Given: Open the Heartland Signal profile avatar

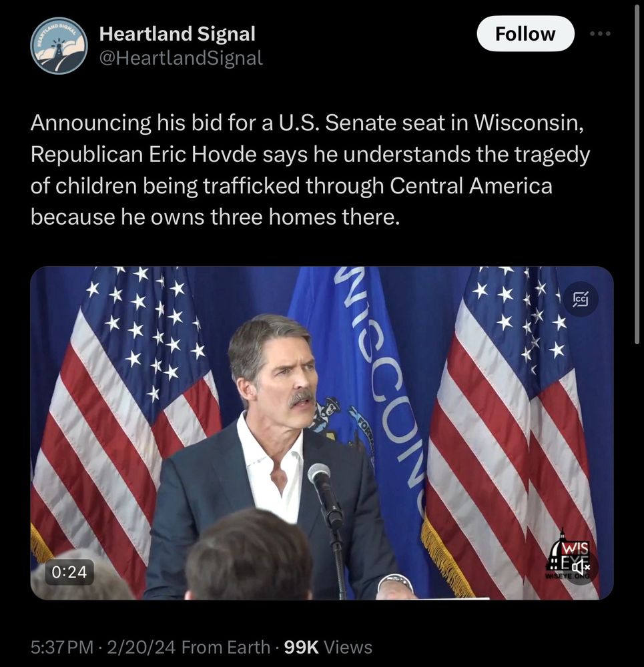Looking at the screenshot, I should click(x=59, y=45).
